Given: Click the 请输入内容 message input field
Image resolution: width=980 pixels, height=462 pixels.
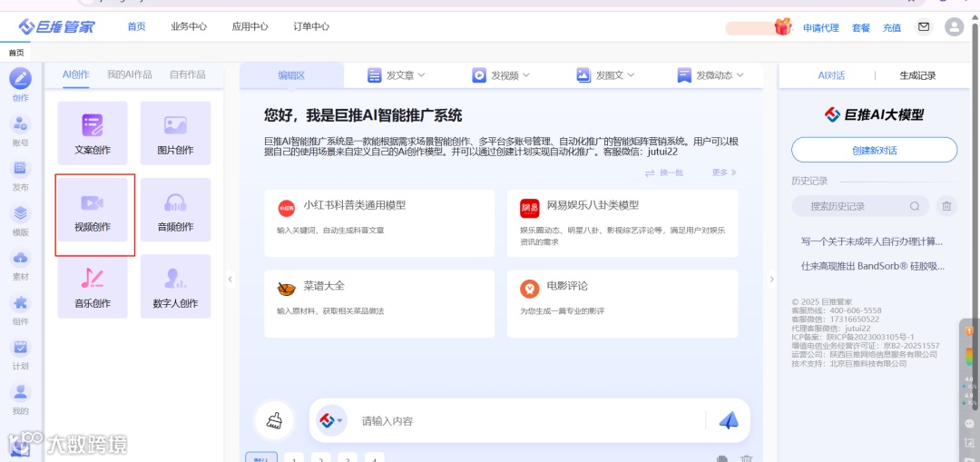Looking at the screenshot, I should (528, 421).
